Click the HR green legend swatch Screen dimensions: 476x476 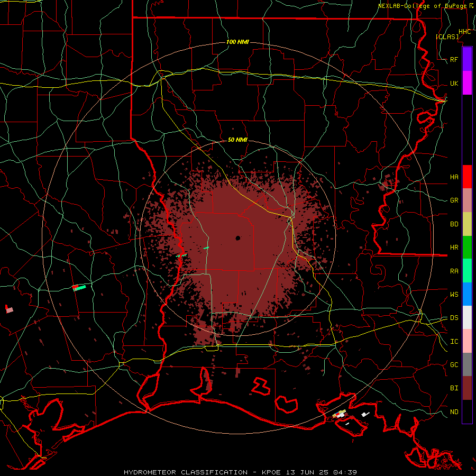pos(467,248)
